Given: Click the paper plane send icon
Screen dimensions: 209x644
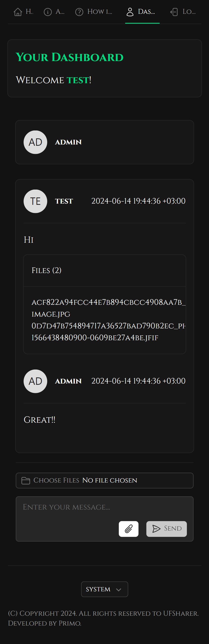Looking at the screenshot, I should tap(156, 529).
